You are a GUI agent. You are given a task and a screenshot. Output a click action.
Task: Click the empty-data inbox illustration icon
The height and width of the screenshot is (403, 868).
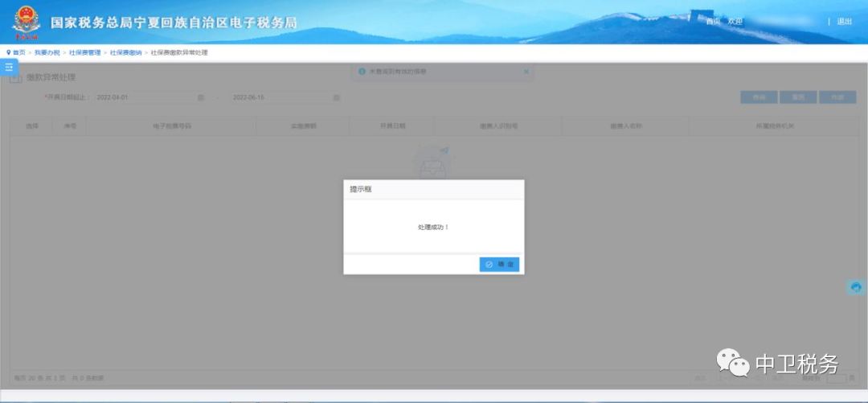[x=433, y=162]
